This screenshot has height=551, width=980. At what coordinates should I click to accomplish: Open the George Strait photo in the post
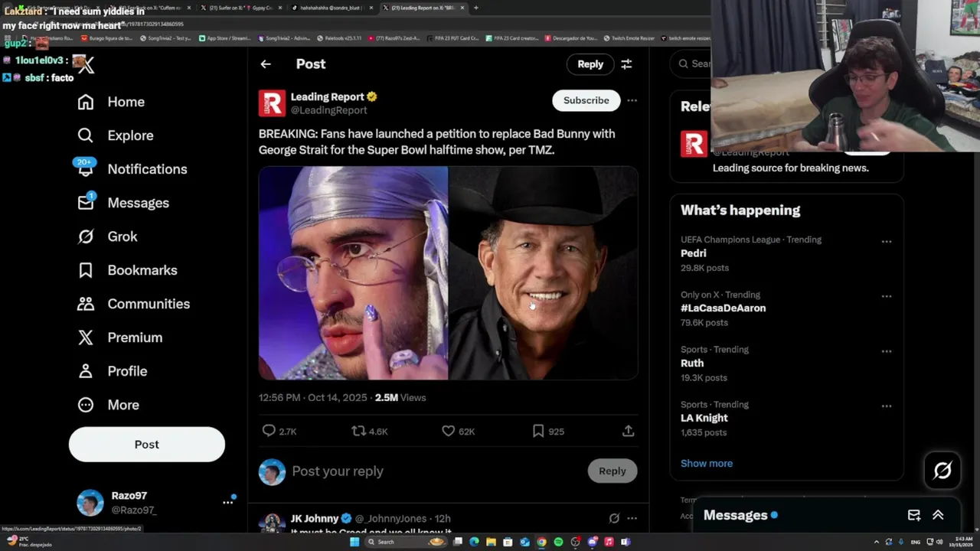point(544,273)
